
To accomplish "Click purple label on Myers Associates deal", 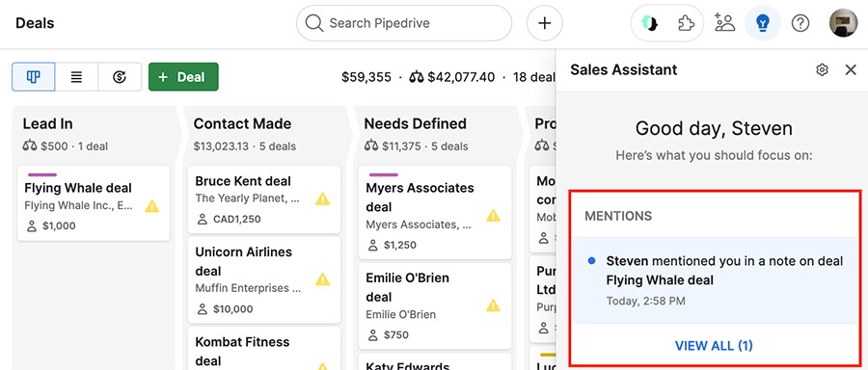I will tap(383, 174).
